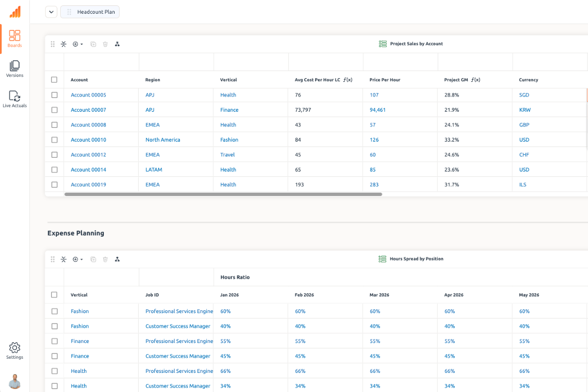This screenshot has height=392, width=588.
Task: Click the CHF currency cell
Action: click(524, 155)
